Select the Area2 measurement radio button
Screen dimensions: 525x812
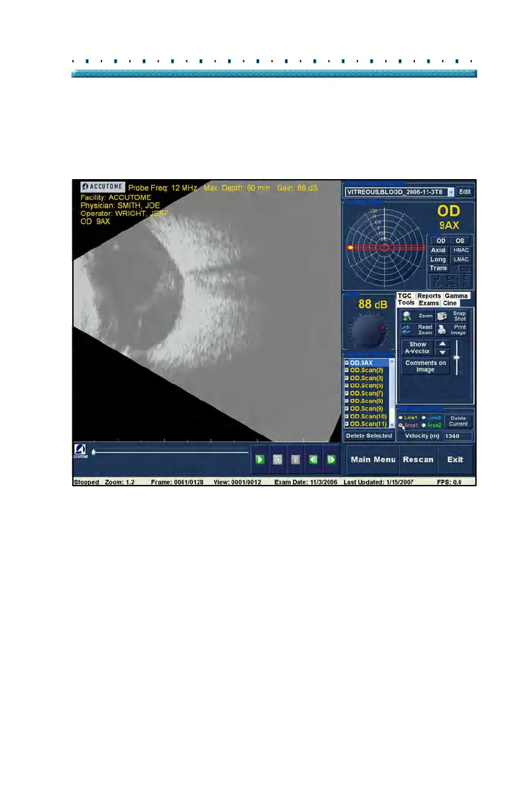[x=424, y=425]
